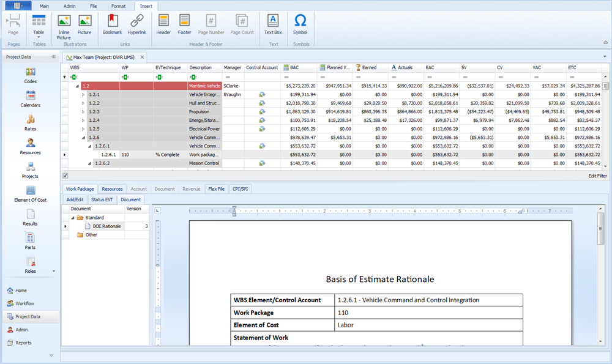Image resolution: width=612 pixels, height=364 pixels.
Task: Collapse the 1.2.6 WBS row
Action: click(x=83, y=138)
